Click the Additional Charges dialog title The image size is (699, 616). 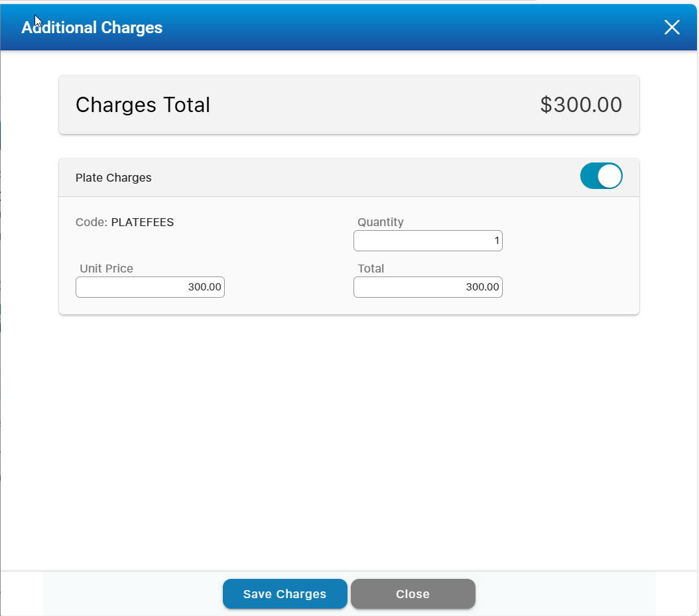point(92,27)
